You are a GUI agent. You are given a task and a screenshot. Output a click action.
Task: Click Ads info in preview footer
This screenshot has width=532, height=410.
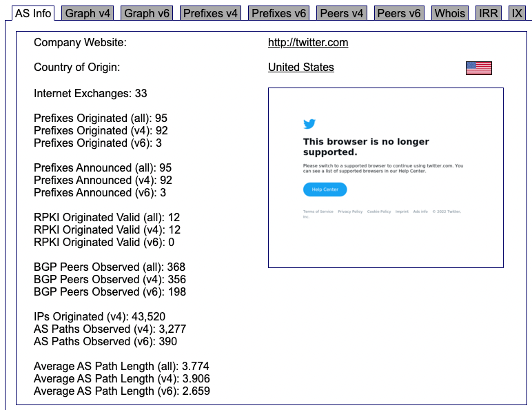pos(420,212)
